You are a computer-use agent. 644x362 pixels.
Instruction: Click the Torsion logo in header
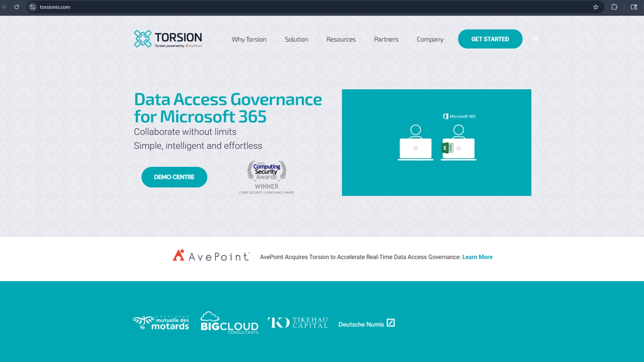168,39
